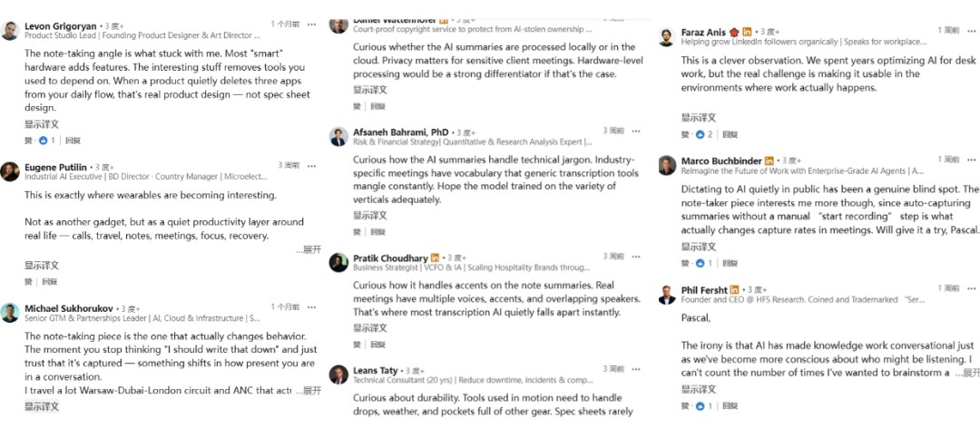
Task: Click the like reaction icon under Faraz Anis's comment
Action: click(x=700, y=134)
